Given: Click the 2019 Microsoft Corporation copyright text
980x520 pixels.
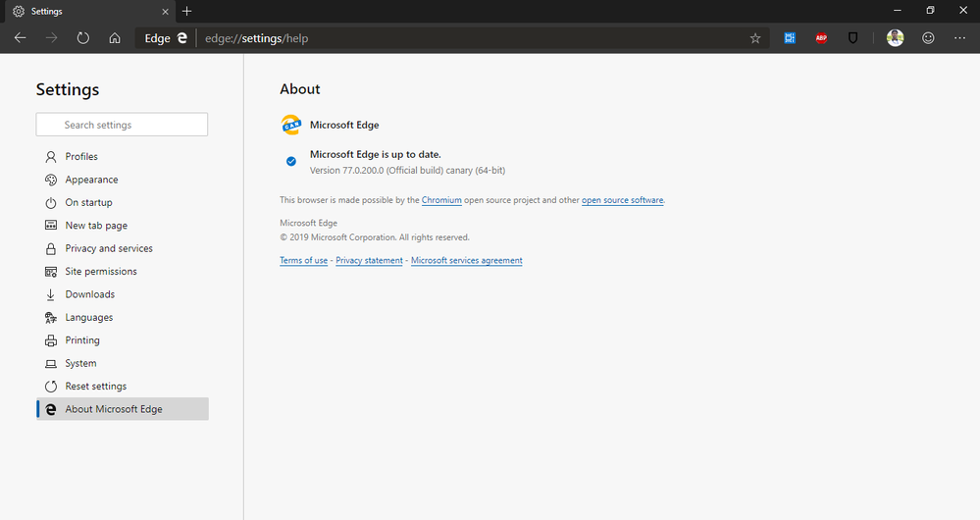Looking at the screenshot, I should [375, 237].
